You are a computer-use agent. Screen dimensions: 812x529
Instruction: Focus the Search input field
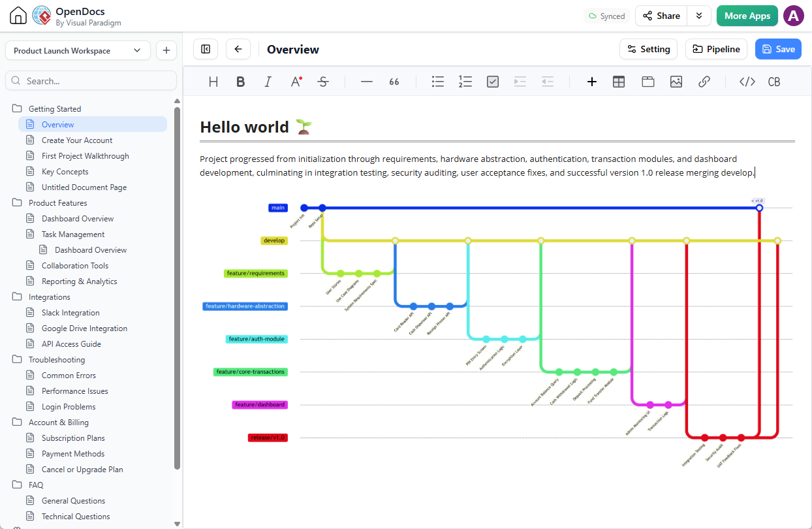[x=91, y=81]
